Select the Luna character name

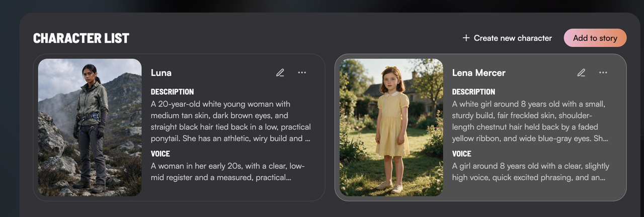click(x=161, y=73)
